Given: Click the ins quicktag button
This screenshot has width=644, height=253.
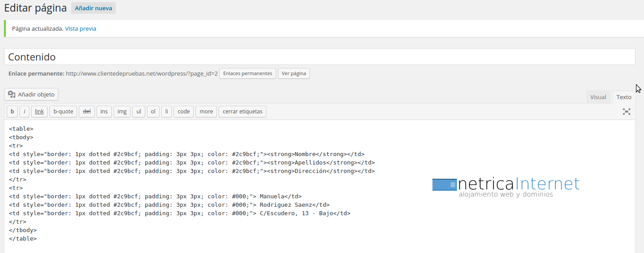Looking at the screenshot, I should click(104, 112).
